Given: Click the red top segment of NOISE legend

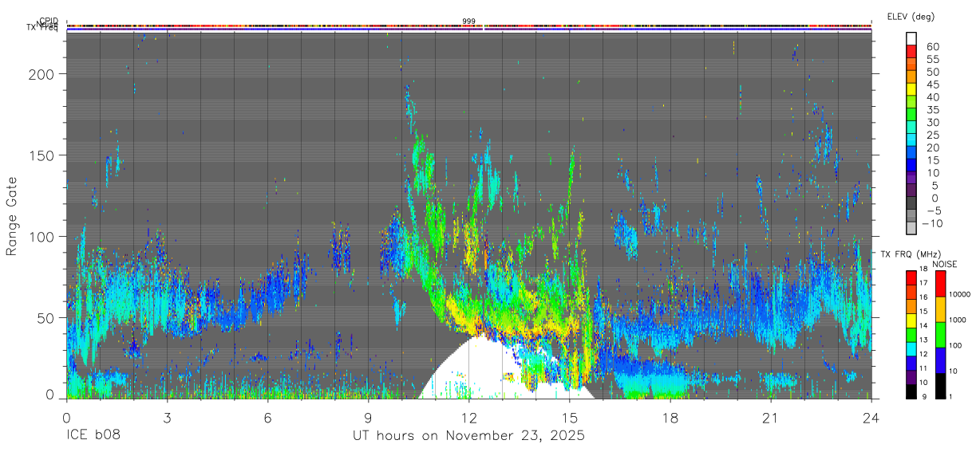Looking at the screenshot, I should coord(939,284).
